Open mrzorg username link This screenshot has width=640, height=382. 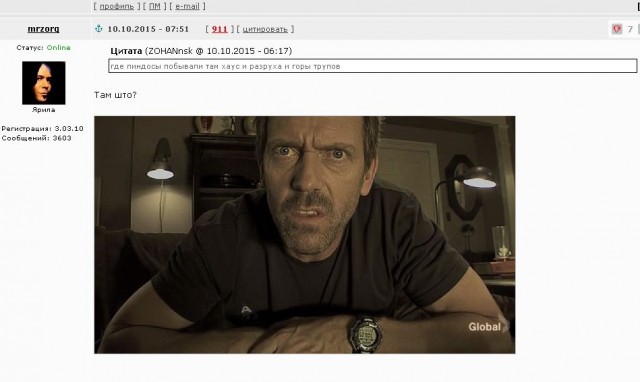43,29
